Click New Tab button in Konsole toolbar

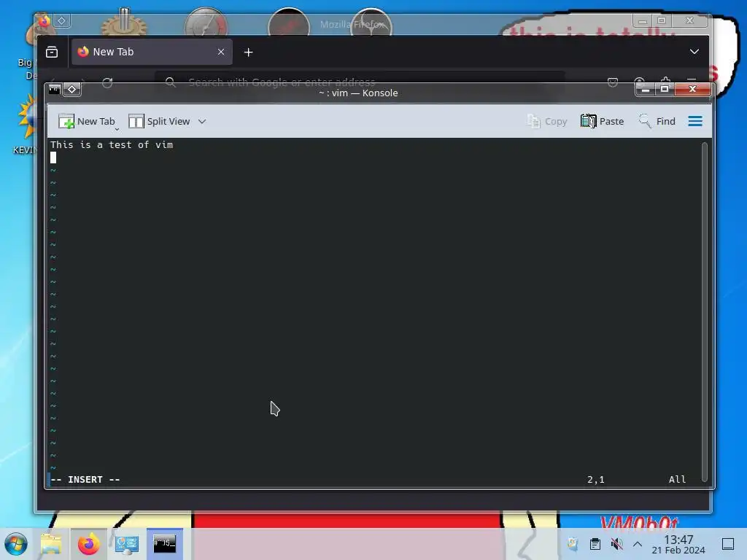(x=86, y=122)
